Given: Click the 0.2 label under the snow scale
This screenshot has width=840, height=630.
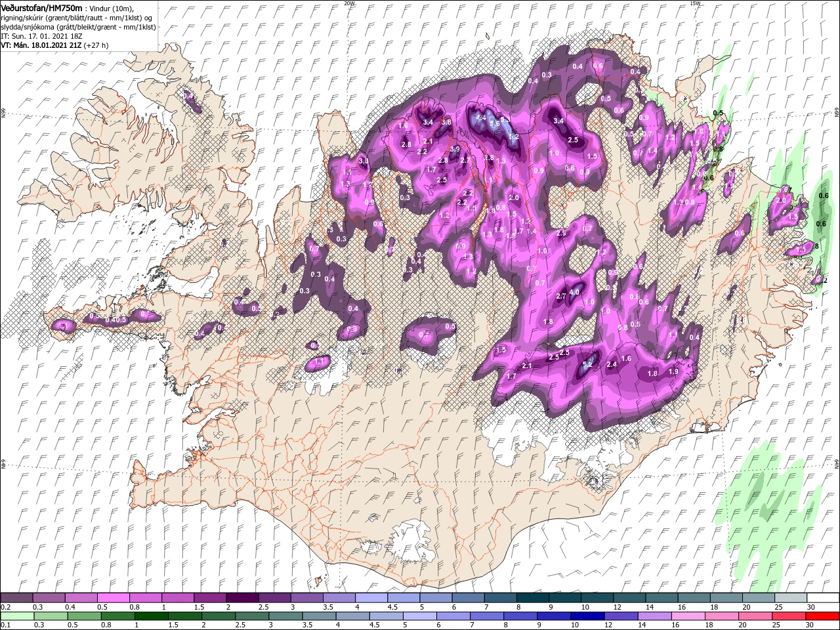Looking at the screenshot, I should (x=6, y=607).
